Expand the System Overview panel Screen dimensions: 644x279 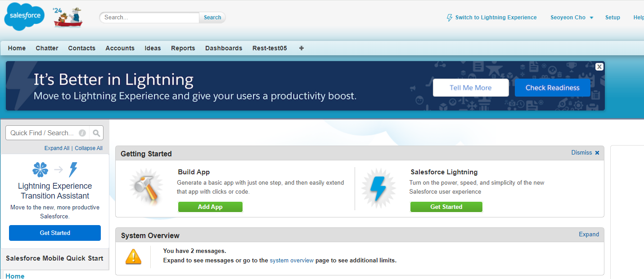point(589,235)
